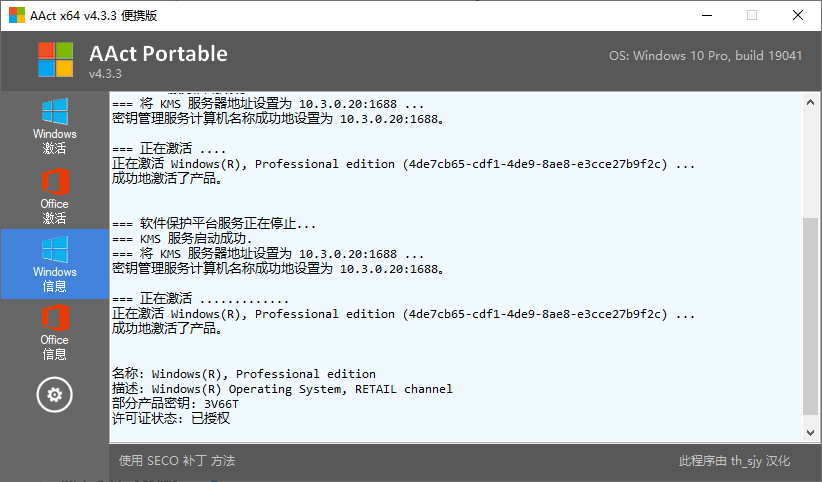
Task: Click the 此程序由 th_sjy 汉化 credit text
Action: [x=734, y=461]
